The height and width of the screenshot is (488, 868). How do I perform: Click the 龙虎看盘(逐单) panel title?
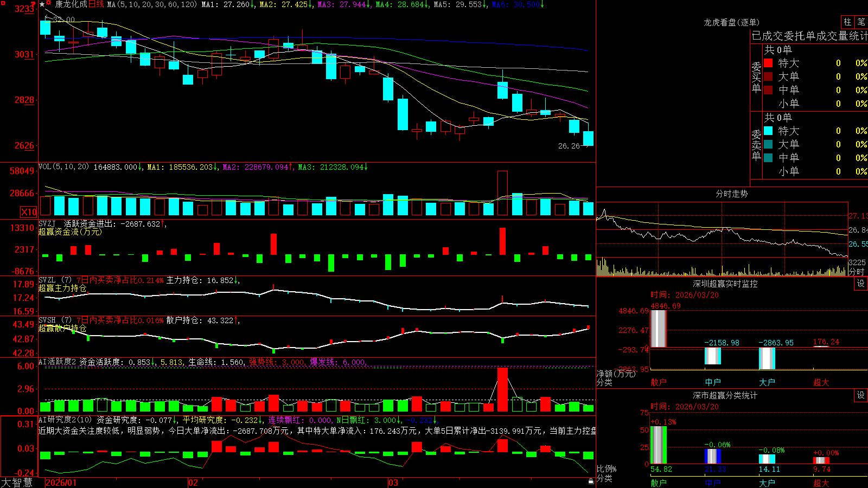[731, 22]
